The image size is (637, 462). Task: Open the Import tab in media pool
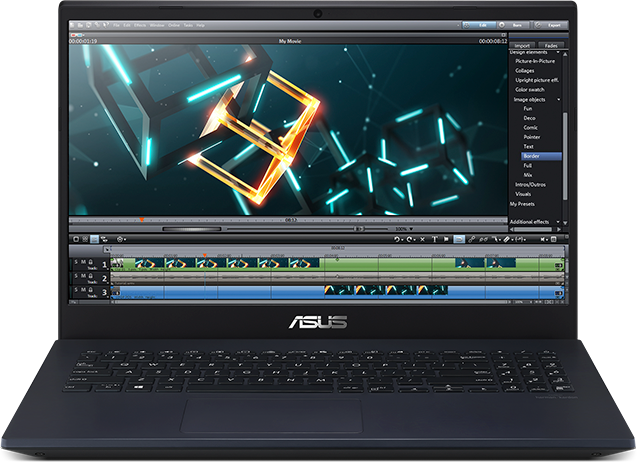(522, 46)
